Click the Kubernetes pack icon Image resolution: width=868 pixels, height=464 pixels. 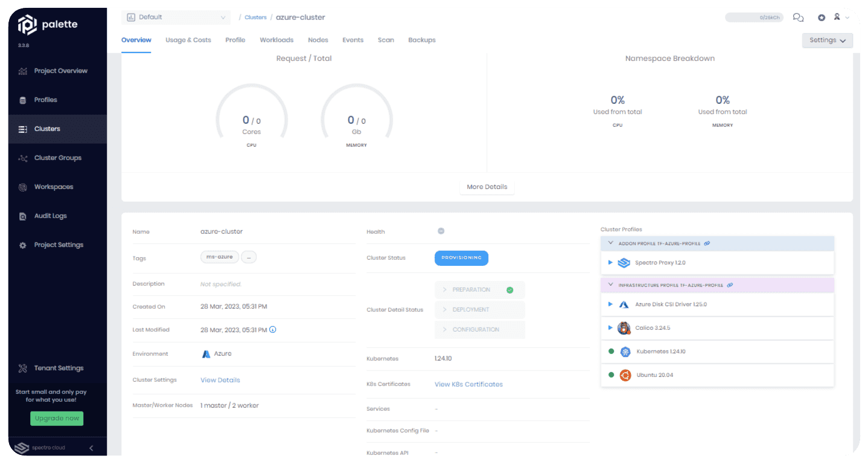pyautogui.click(x=625, y=352)
